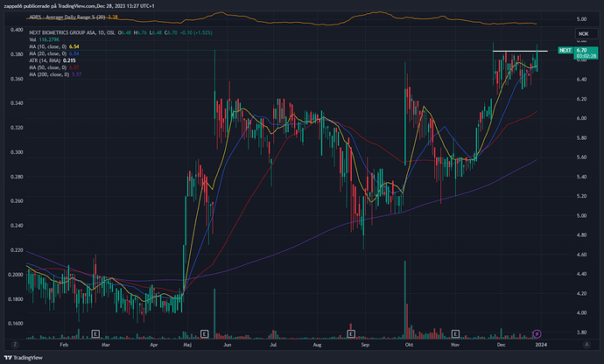Select the MA (50, close, 0) legend
The height and width of the screenshot is (364, 604).
(x=54, y=67)
